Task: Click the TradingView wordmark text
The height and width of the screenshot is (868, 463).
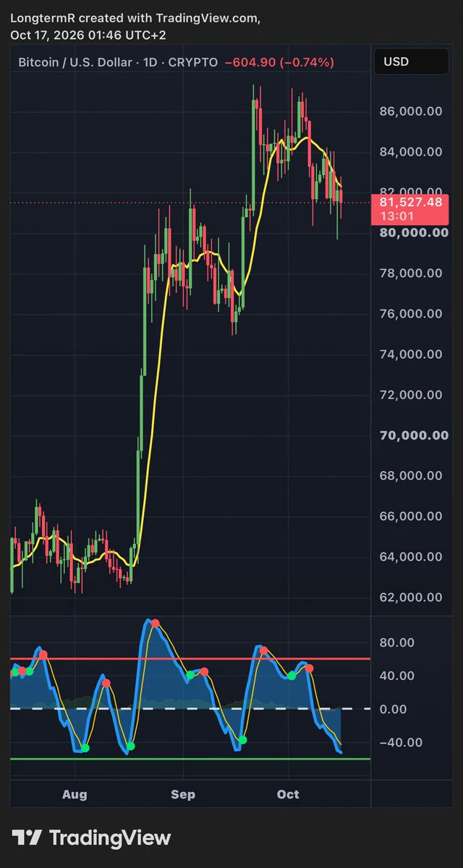Action: pos(110,838)
